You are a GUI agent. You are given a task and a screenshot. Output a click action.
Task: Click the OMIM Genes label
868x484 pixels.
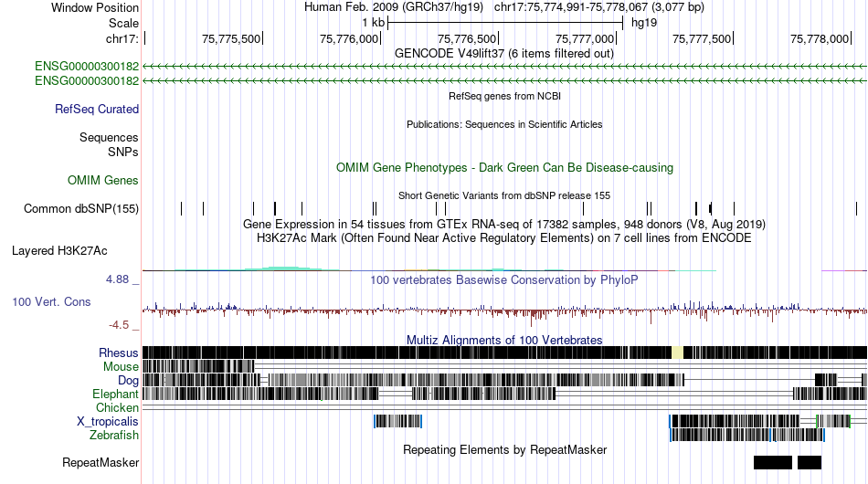coord(103,180)
